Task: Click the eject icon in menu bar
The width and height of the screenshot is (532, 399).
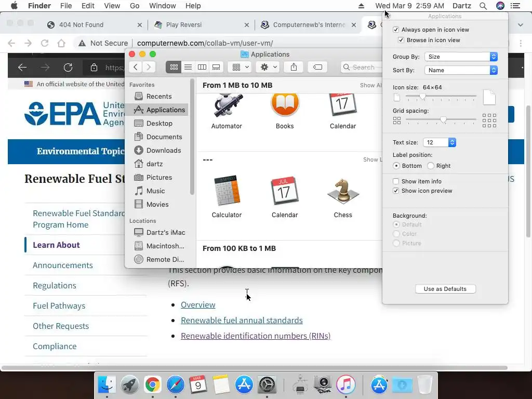Action: coord(362,6)
